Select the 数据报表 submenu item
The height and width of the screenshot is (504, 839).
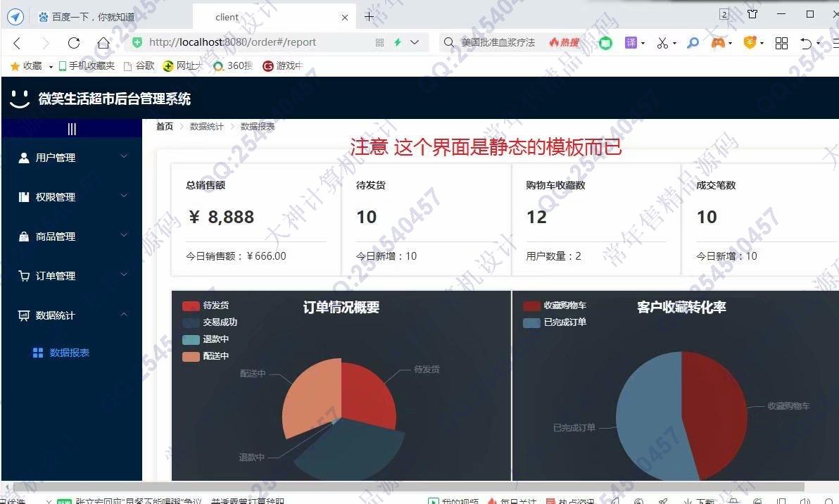coord(69,353)
